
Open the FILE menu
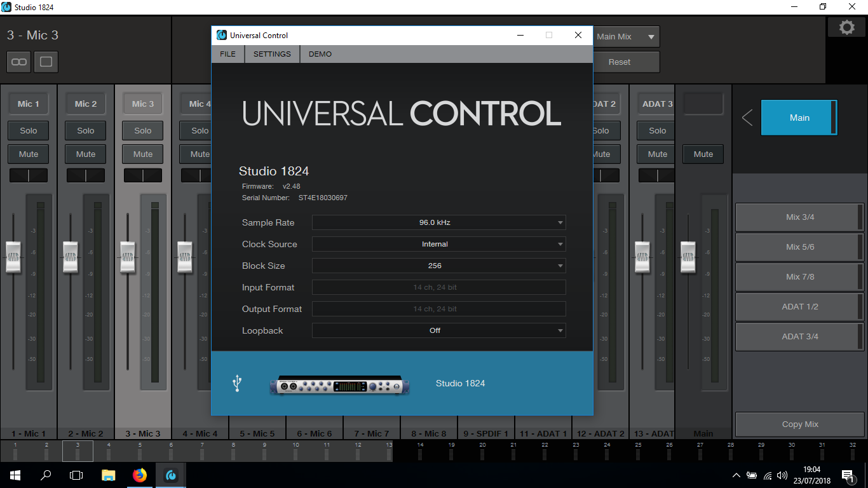tap(227, 54)
